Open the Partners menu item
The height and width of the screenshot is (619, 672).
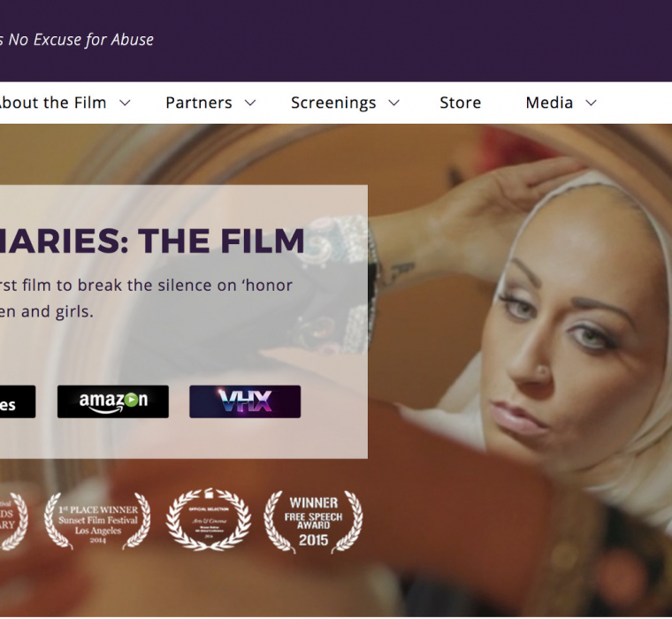pyautogui.click(x=199, y=103)
